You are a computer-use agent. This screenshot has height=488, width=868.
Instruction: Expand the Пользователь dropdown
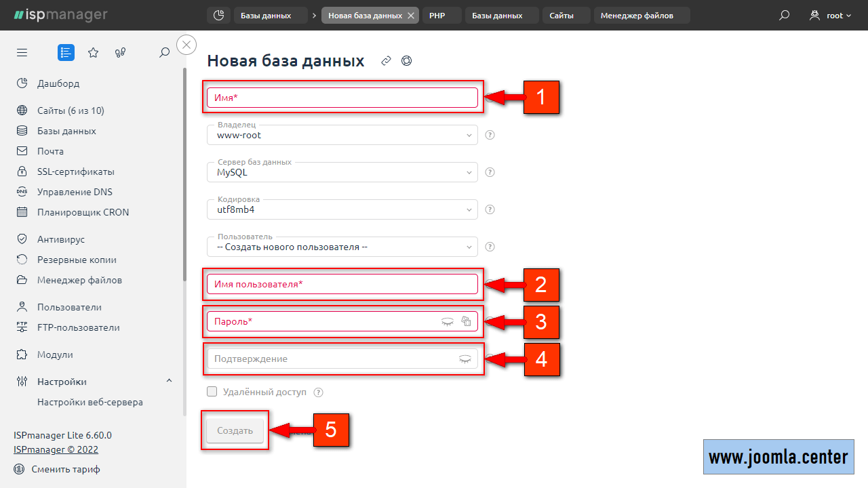click(342, 247)
